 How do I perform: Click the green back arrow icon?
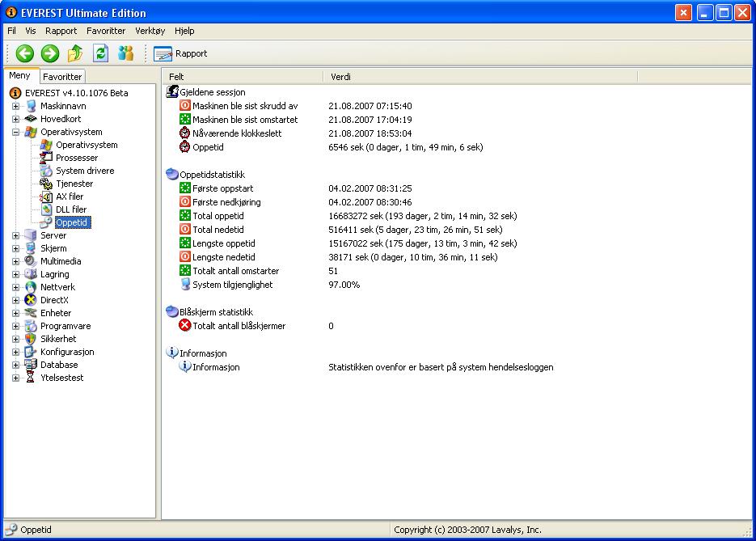[25, 53]
